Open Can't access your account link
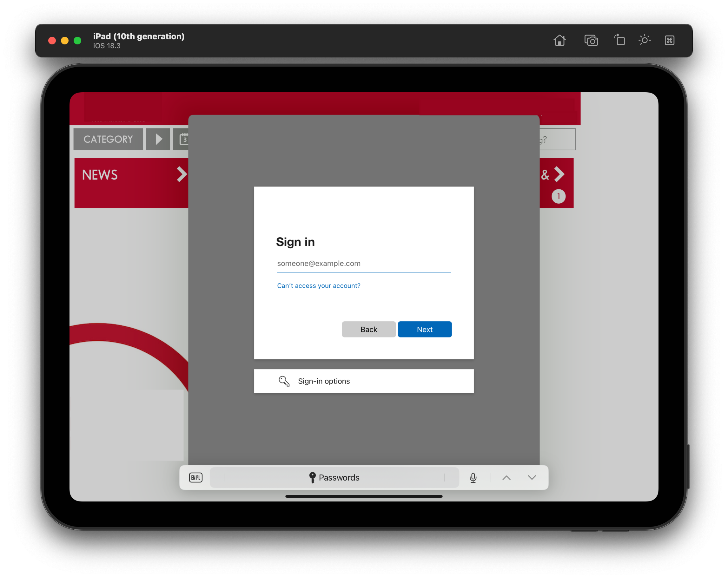Image resolution: width=728 pixels, height=583 pixels. 318,285
